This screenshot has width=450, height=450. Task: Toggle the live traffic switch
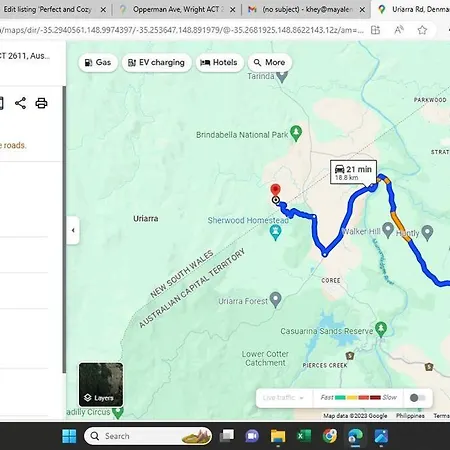click(x=417, y=398)
